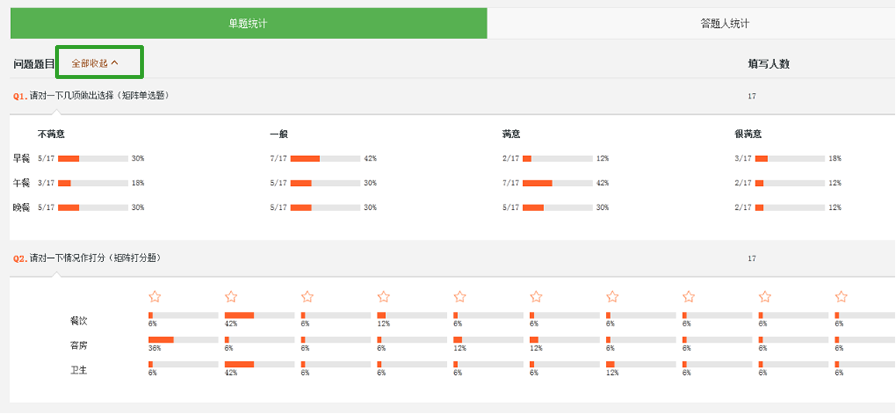Click the first star rating icon

coord(155,296)
